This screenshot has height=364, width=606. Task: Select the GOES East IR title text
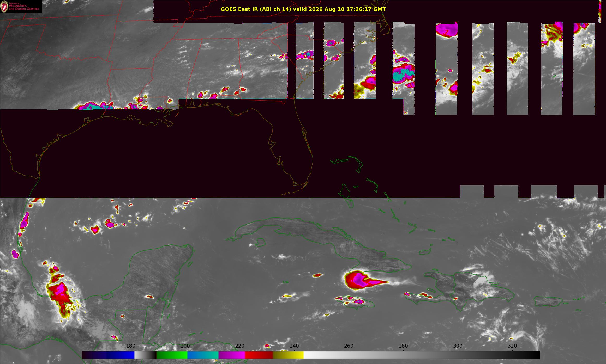click(303, 9)
